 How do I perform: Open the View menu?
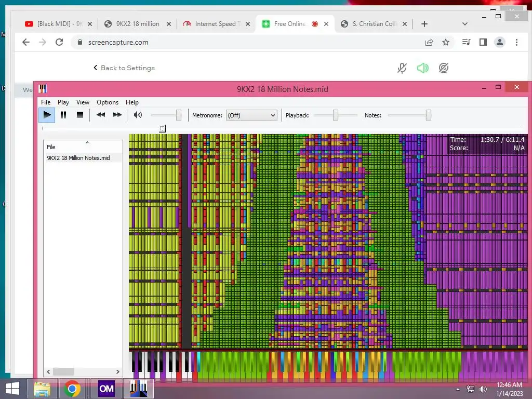click(x=83, y=102)
